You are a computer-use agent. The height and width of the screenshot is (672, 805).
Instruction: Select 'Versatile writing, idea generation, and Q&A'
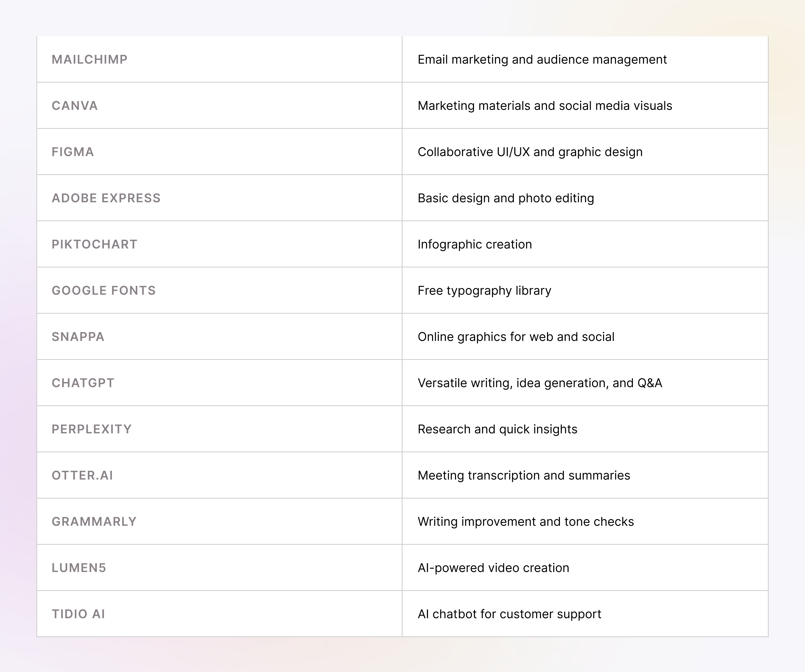(x=540, y=383)
